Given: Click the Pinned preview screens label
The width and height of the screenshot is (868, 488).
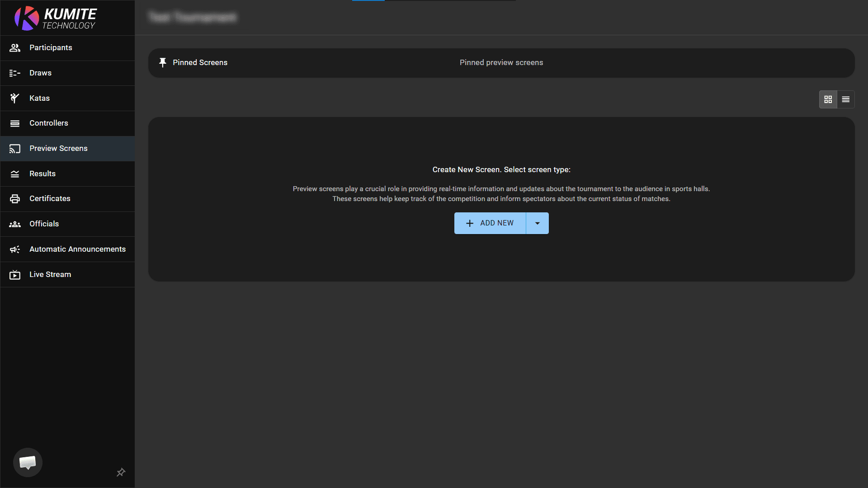Looking at the screenshot, I should point(501,62).
